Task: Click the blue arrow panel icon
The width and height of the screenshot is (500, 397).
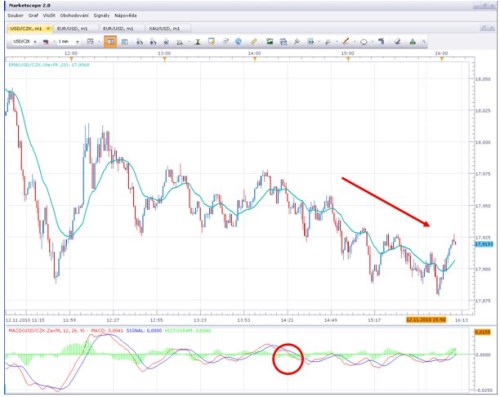Action: [310, 41]
